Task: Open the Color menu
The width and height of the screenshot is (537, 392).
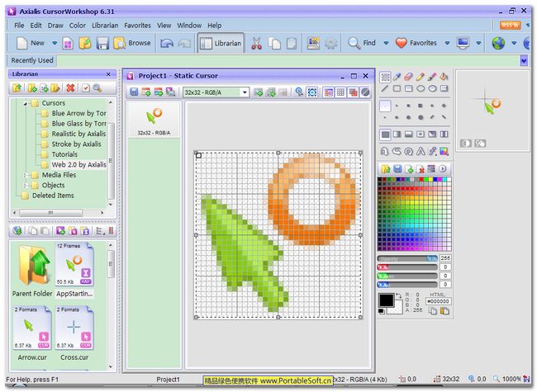Action: (78, 26)
